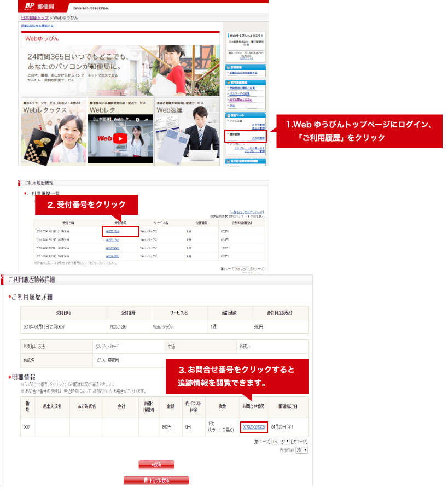Expand page selector dropdown in history list

[x=242, y=269]
